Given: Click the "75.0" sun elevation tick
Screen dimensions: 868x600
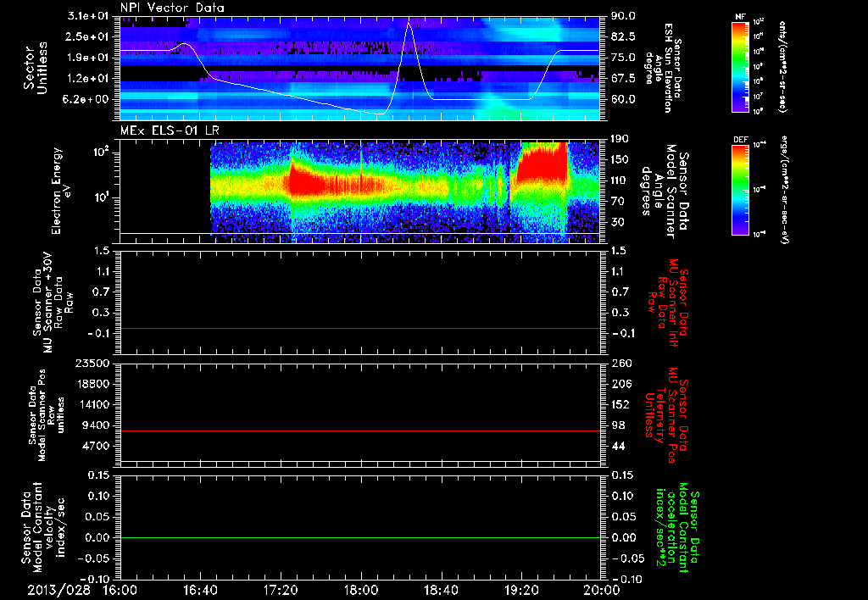Looking at the screenshot, I should [623, 58].
